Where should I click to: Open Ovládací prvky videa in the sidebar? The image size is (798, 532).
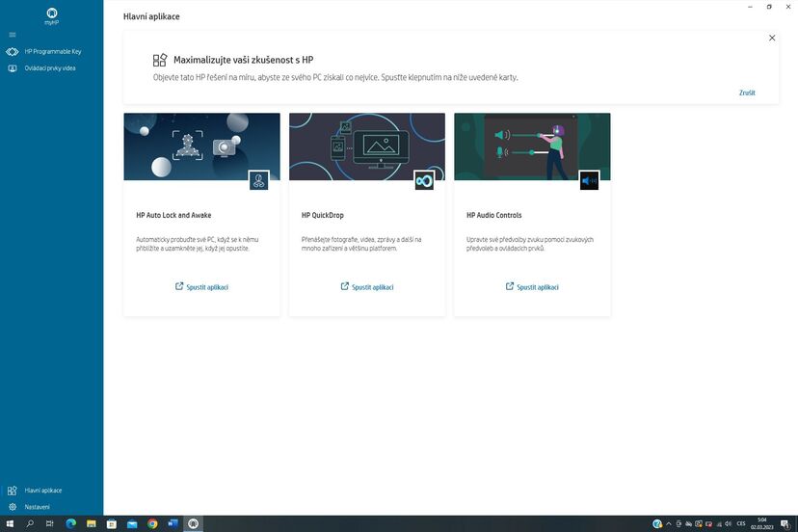coord(49,68)
